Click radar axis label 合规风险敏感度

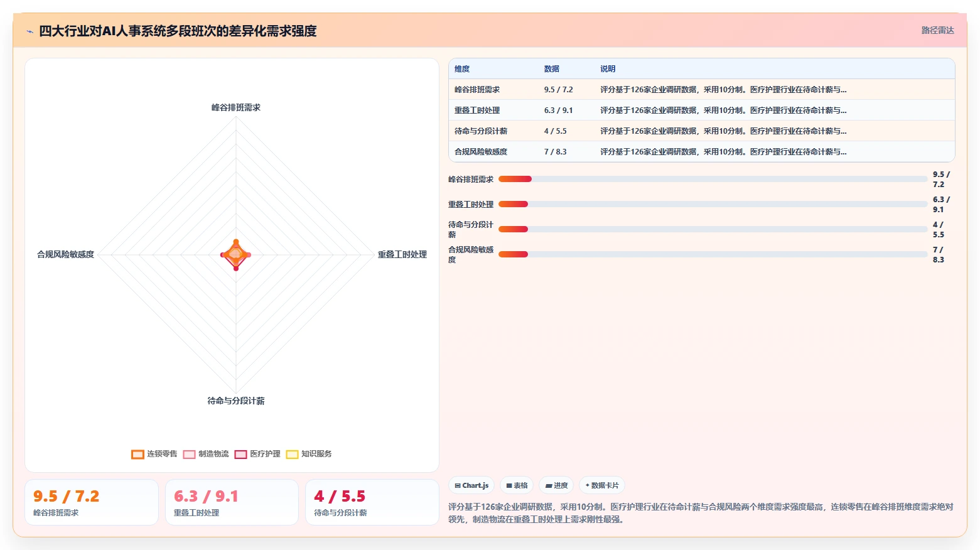[66, 254]
